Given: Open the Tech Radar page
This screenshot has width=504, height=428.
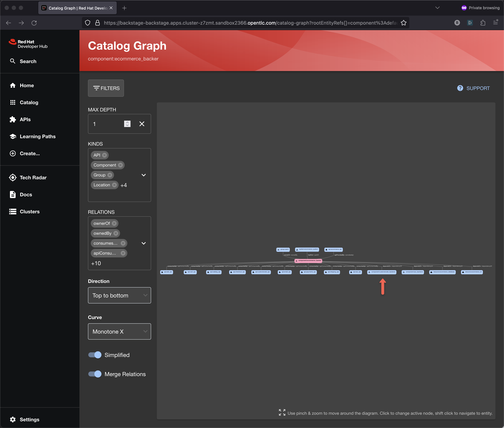Looking at the screenshot, I should pos(33,177).
